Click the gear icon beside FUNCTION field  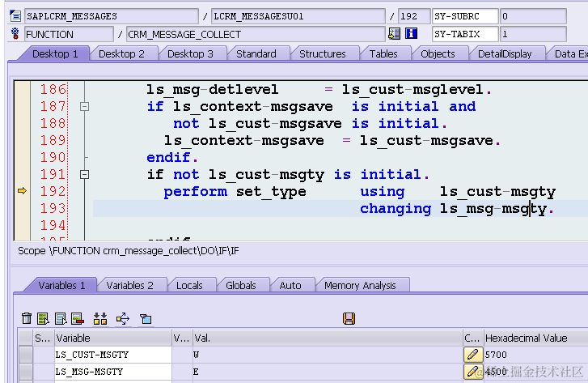click(15, 33)
